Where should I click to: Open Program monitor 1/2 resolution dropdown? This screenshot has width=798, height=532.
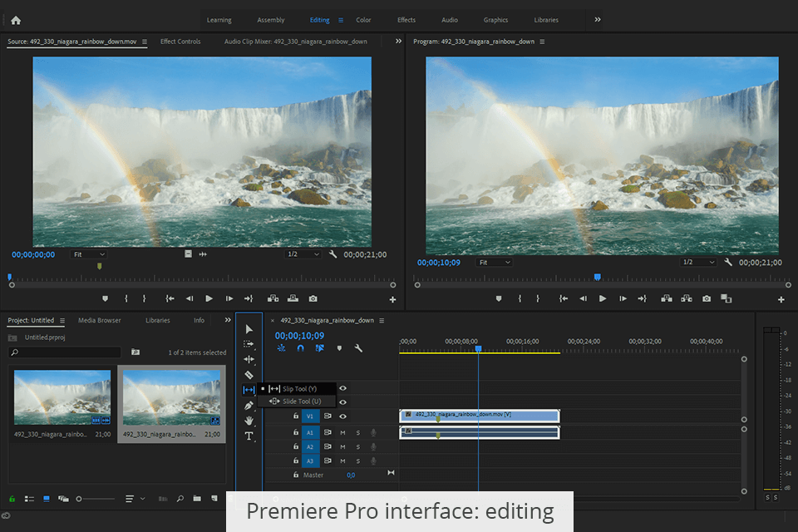[x=697, y=262]
